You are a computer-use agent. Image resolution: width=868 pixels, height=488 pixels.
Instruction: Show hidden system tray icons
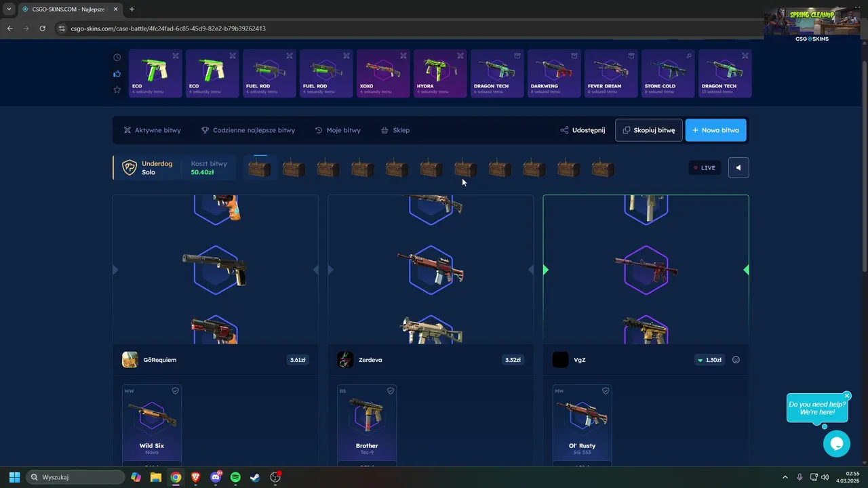click(x=785, y=477)
